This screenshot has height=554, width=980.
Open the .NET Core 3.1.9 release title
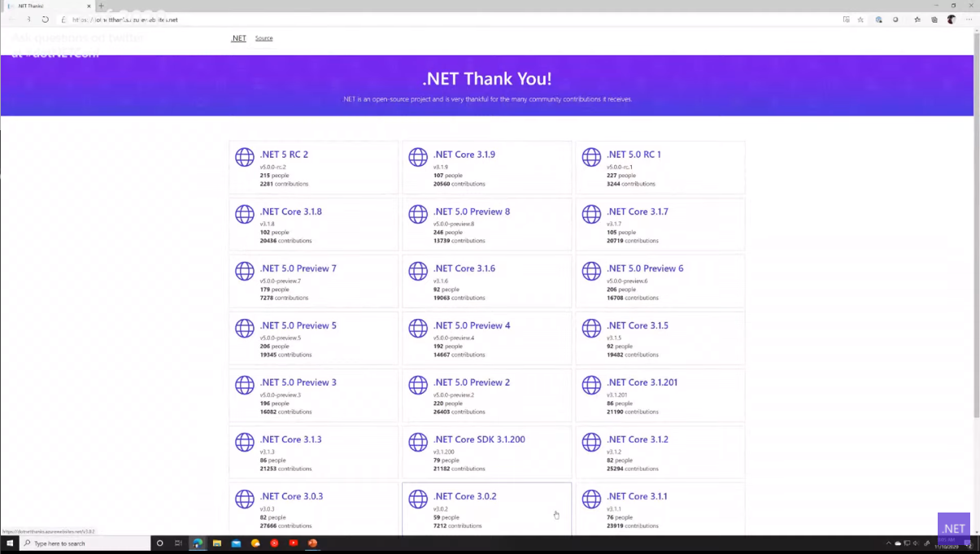(x=464, y=155)
